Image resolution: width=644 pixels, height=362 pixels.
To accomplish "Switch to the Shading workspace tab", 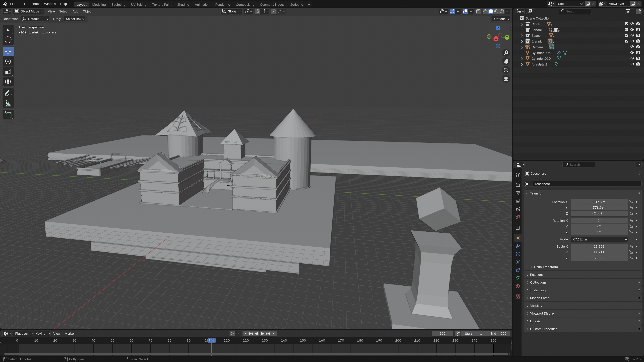I will coord(183,4).
